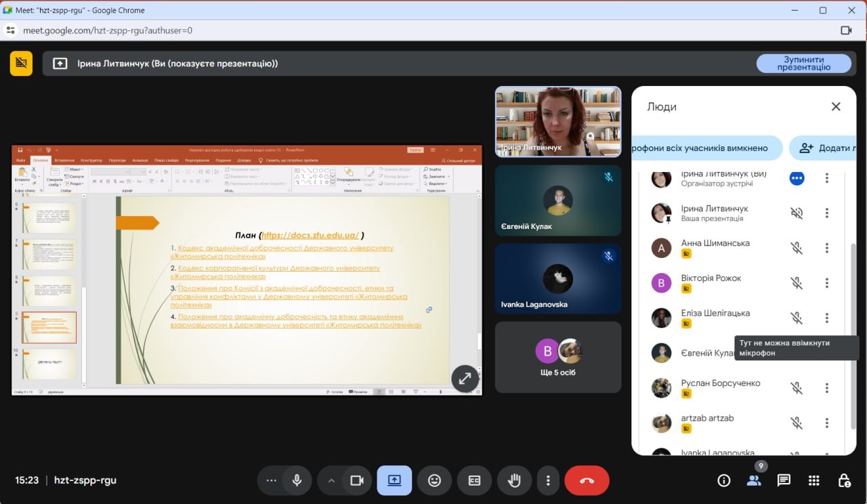Close the Люди panel
This screenshot has width=867, height=504.
click(x=836, y=106)
